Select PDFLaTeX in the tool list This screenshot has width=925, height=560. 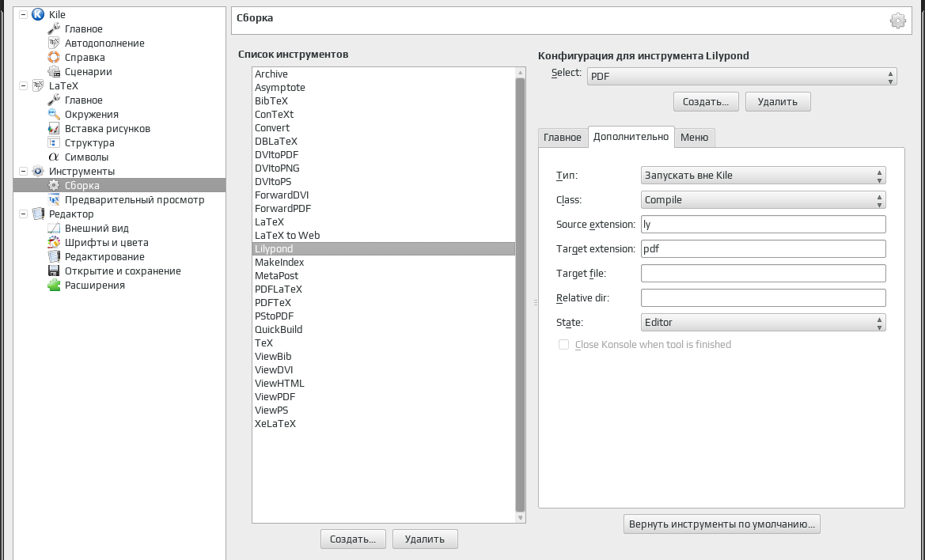[x=384, y=289]
